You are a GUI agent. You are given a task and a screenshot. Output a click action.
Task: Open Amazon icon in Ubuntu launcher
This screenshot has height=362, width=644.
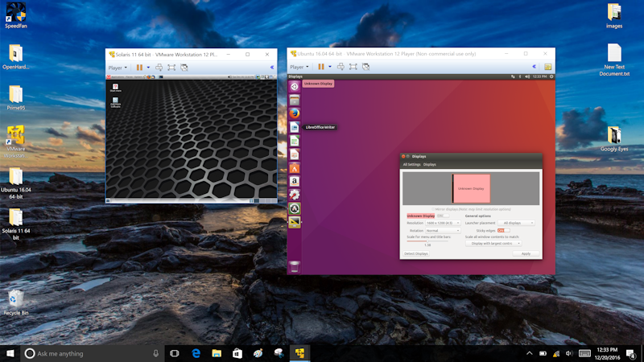pyautogui.click(x=294, y=182)
